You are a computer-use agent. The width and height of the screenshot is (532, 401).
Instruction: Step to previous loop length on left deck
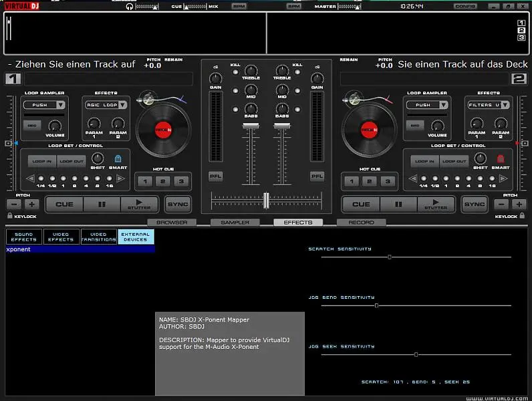[31, 178]
